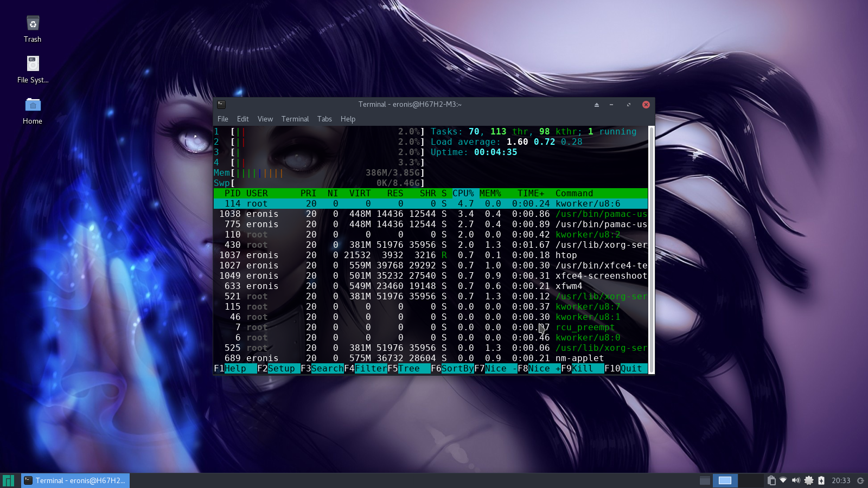
Task: Click the Manjaro start menu icon
Action: pyautogui.click(x=8, y=480)
